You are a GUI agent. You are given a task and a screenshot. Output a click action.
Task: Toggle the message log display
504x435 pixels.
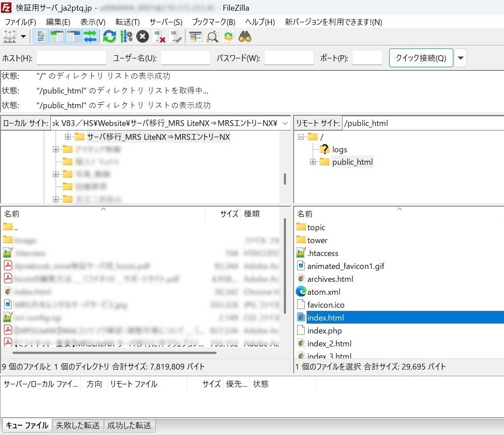pos(40,37)
